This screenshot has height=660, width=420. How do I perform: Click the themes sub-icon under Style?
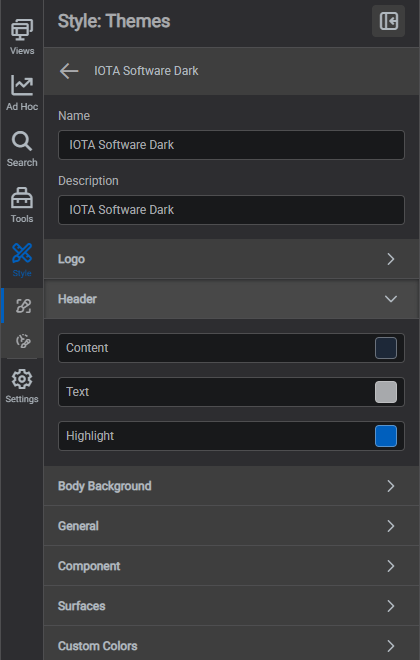tap(23, 306)
